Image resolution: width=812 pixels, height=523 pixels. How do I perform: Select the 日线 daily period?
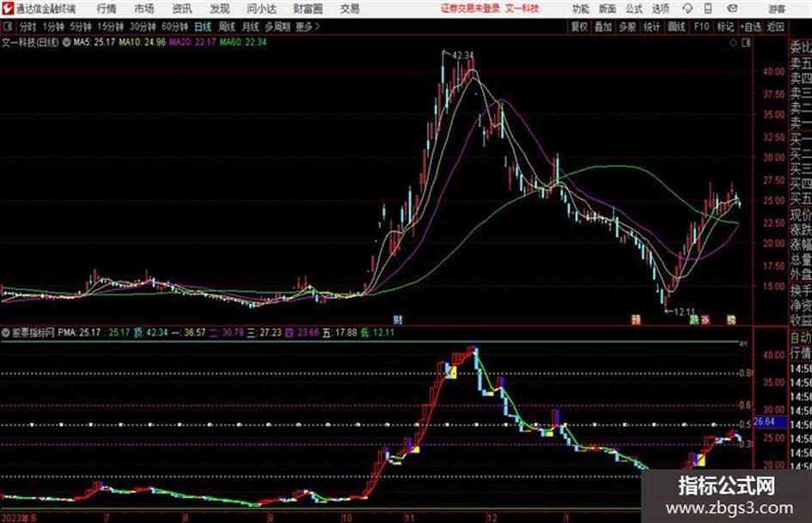pos(203,27)
